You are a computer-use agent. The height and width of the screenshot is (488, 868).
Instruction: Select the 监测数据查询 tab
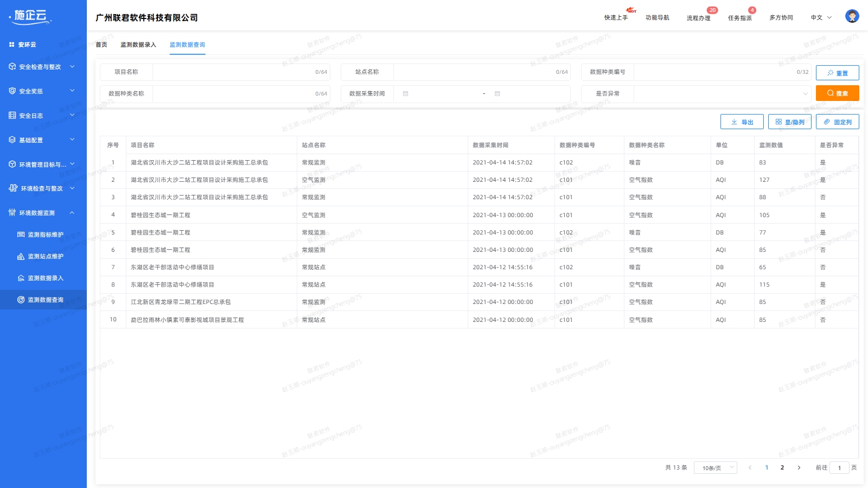coord(187,45)
